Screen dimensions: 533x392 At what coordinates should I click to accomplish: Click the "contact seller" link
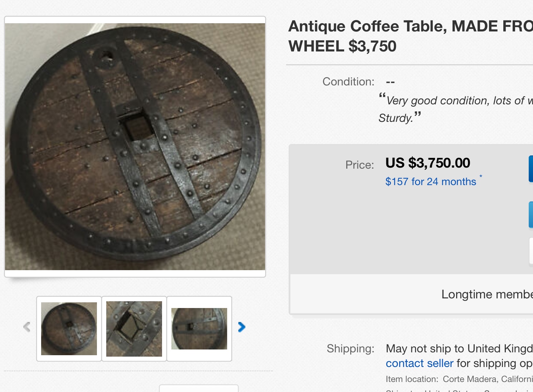[x=420, y=363]
